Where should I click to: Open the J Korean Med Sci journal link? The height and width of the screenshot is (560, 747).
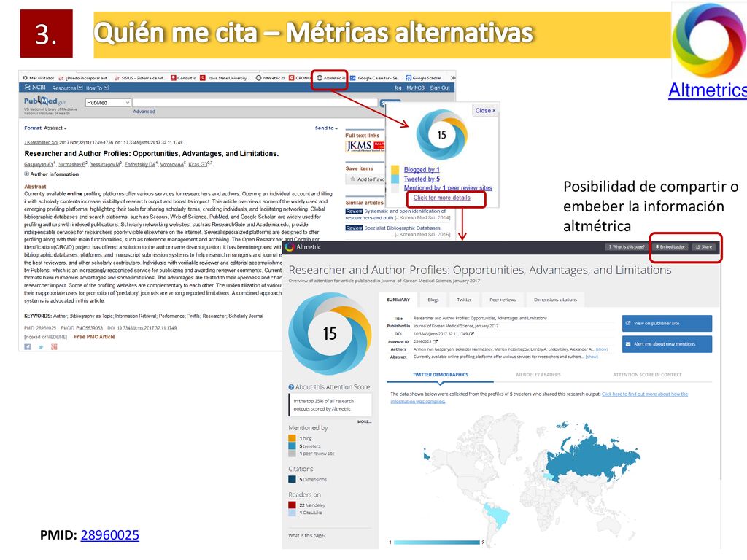pyautogui.click(x=41, y=142)
